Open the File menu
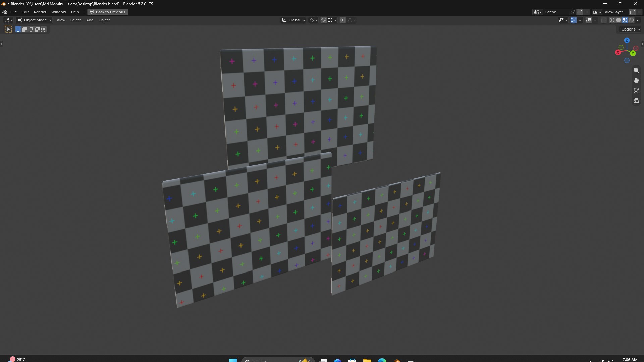This screenshot has height=362, width=644. point(13,12)
